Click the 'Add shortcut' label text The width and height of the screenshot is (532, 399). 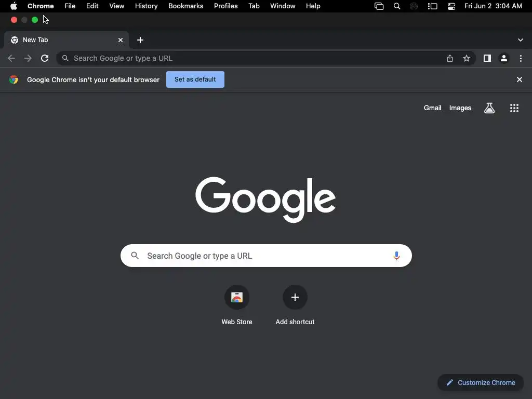[x=295, y=322]
